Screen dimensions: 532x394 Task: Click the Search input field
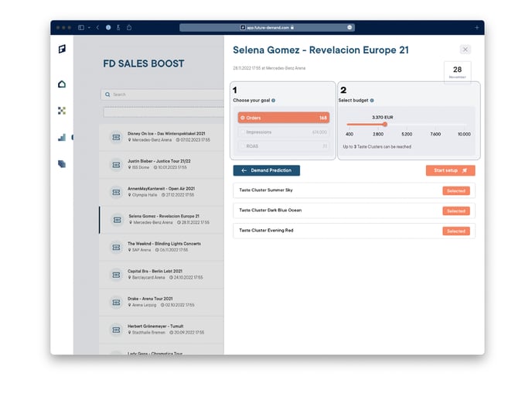click(x=162, y=94)
